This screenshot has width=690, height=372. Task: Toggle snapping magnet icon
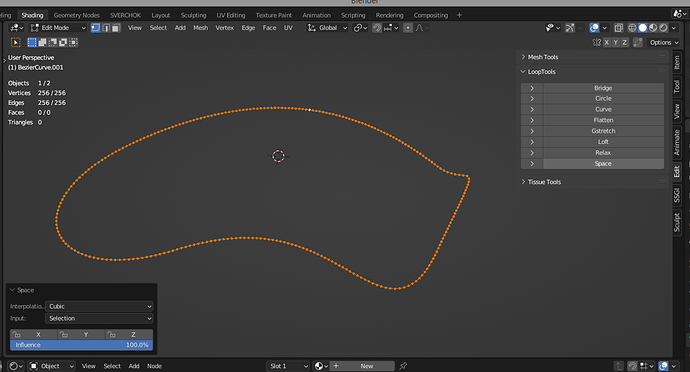click(x=377, y=28)
